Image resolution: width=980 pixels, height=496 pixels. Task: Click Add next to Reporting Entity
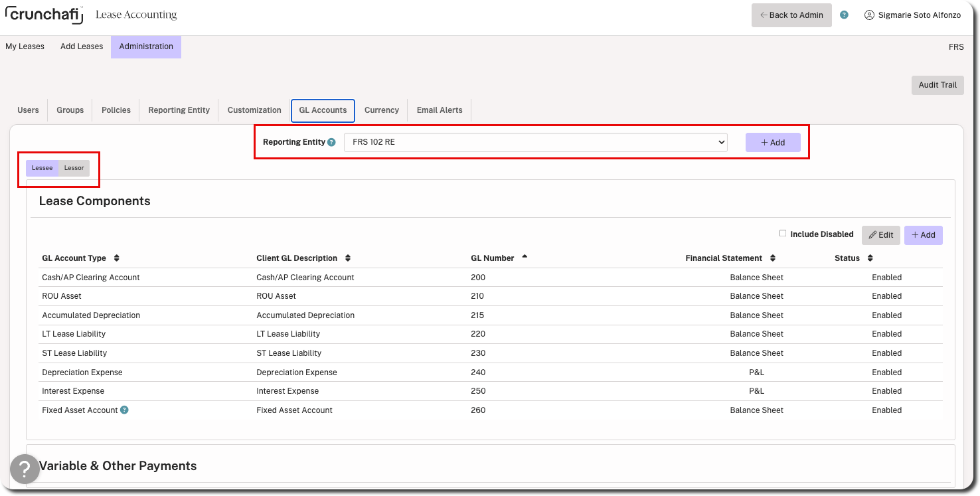[x=773, y=143]
